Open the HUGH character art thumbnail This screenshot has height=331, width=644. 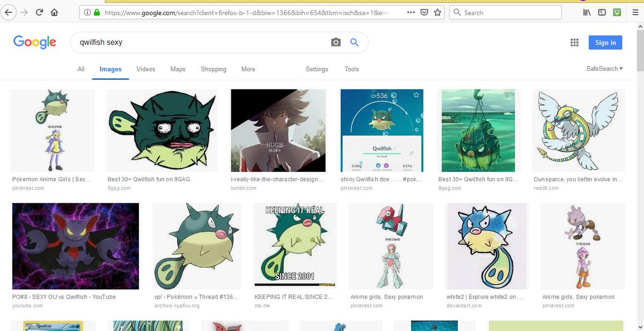click(279, 130)
